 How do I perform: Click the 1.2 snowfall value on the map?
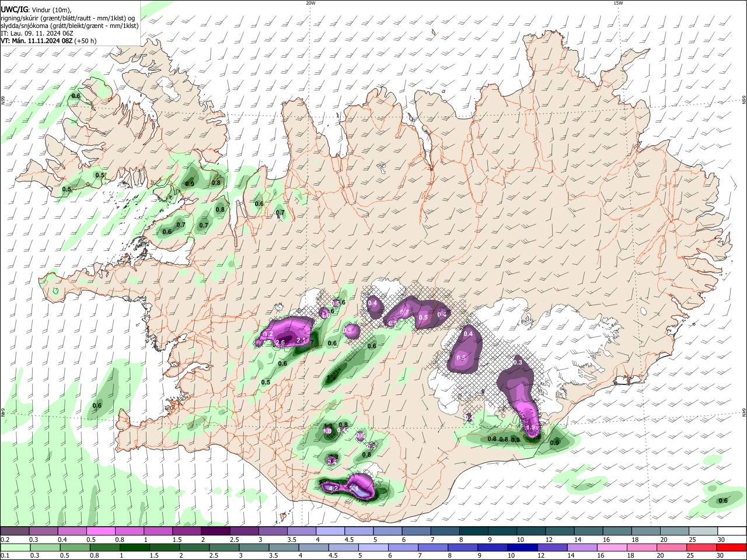click(268, 334)
